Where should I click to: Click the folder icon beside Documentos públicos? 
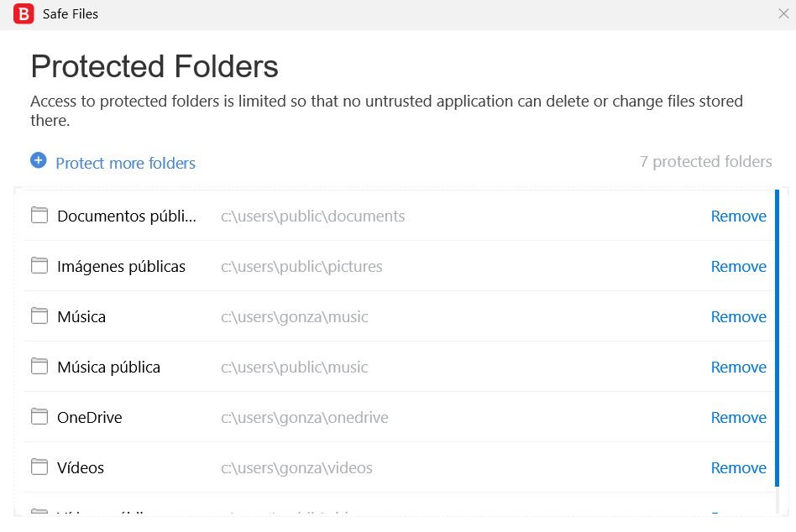click(x=39, y=215)
